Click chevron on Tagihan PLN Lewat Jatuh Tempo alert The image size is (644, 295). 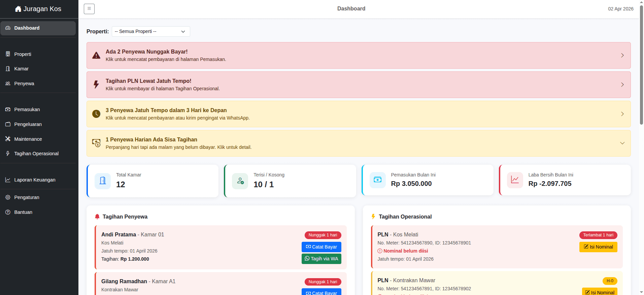(x=622, y=85)
